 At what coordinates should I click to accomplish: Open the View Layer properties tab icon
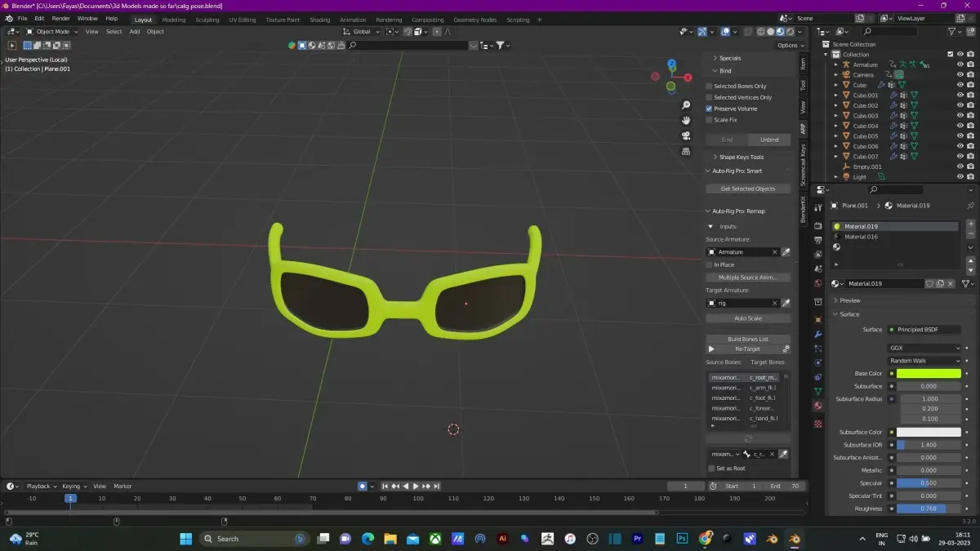[817, 254]
